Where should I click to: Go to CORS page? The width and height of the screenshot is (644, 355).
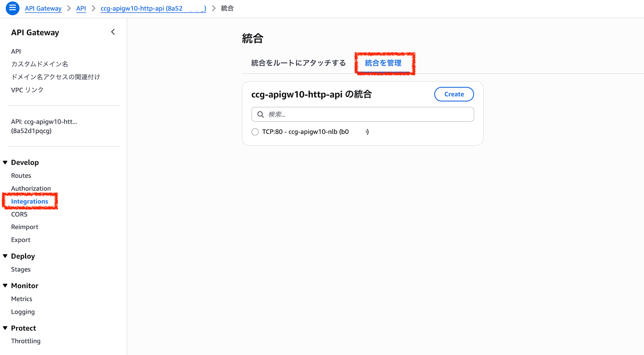point(19,214)
